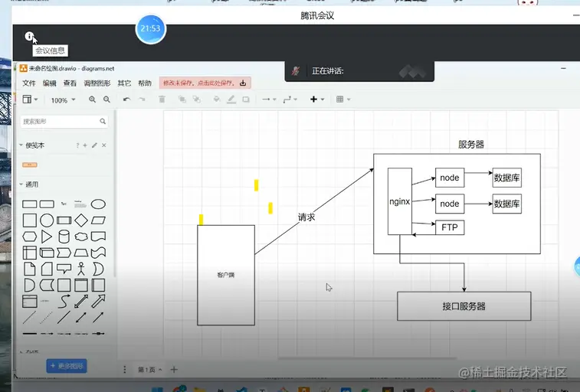Click the 服务器 label above container
This screenshot has width=580, height=392.
click(471, 145)
